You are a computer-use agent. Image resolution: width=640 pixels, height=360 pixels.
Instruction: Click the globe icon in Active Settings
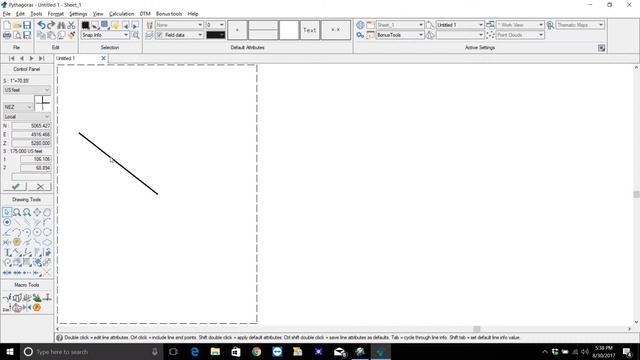coord(360,25)
